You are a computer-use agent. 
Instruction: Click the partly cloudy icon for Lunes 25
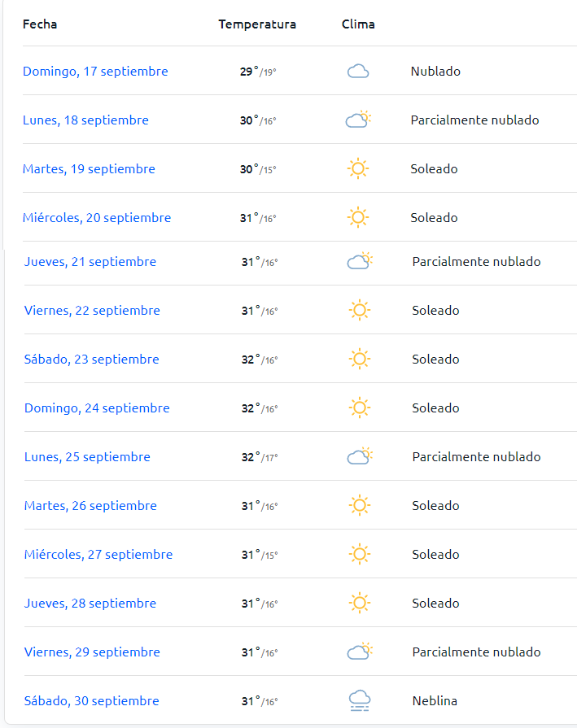(360, 456)
